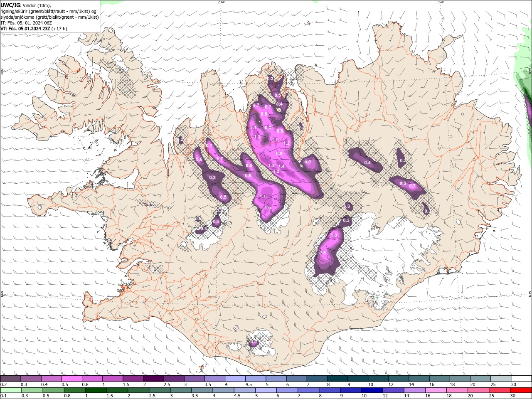Select the lower scale swatch starting at 4.5
532x399 pixels.
(x=245, y=390)
